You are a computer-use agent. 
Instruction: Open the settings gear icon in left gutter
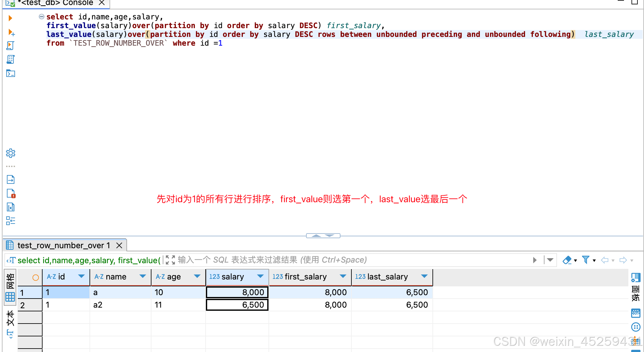pyautogui.click(x=11, y=153)
